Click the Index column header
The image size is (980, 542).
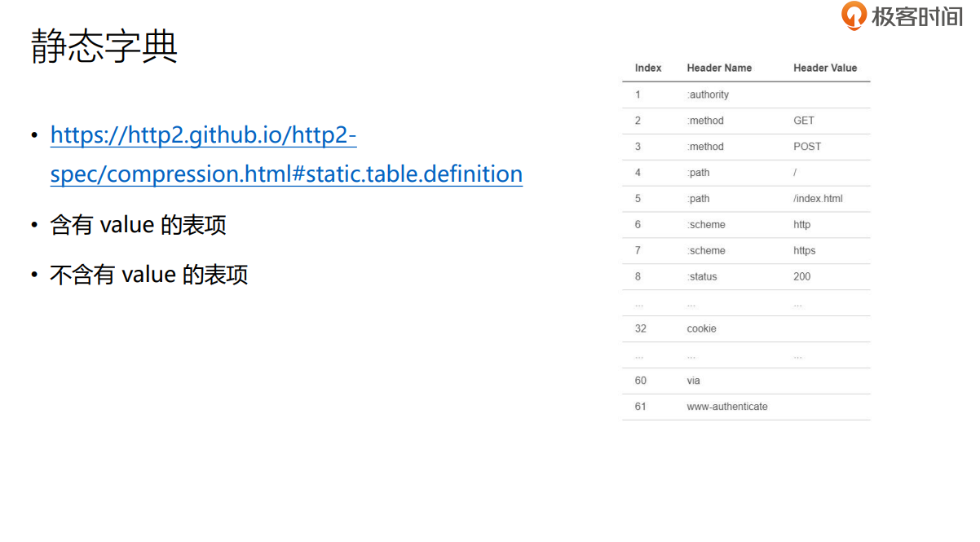pos(648,68)
